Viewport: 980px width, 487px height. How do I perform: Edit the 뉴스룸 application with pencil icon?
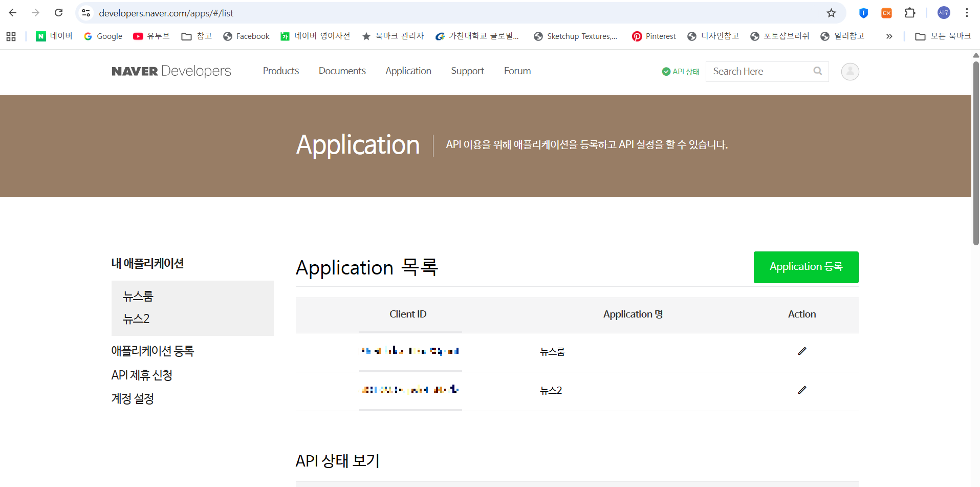click(802, 351)
